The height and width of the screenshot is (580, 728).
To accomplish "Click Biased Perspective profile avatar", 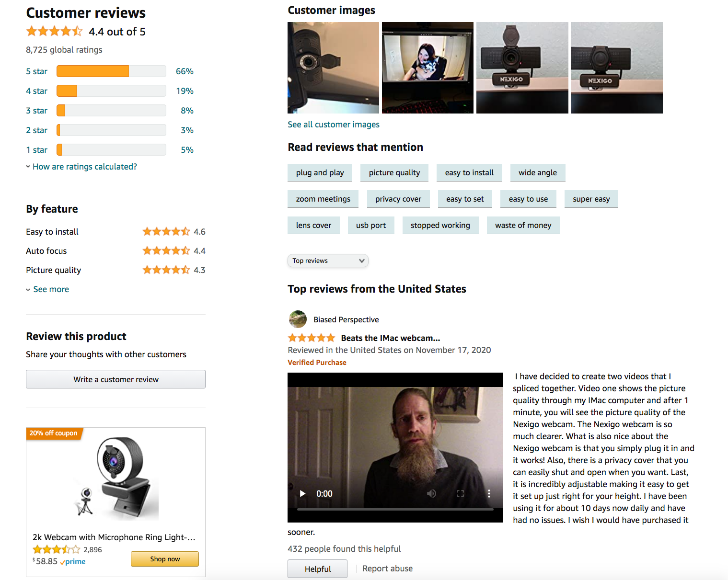I will coord(298,319).
